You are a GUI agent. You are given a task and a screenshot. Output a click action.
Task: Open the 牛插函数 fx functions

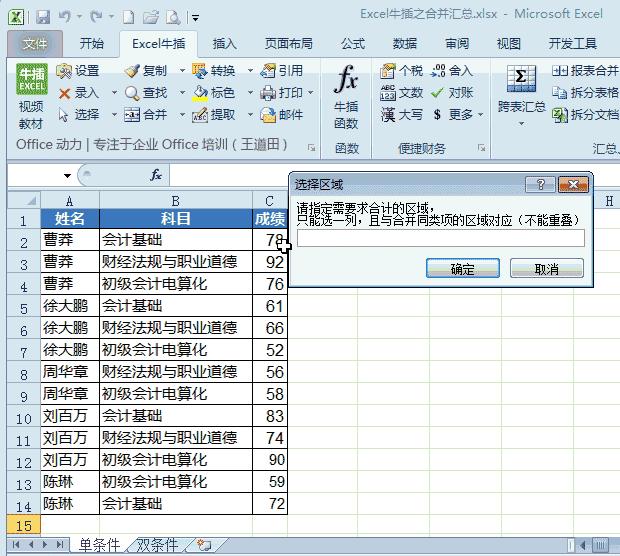tap(346, 96)
